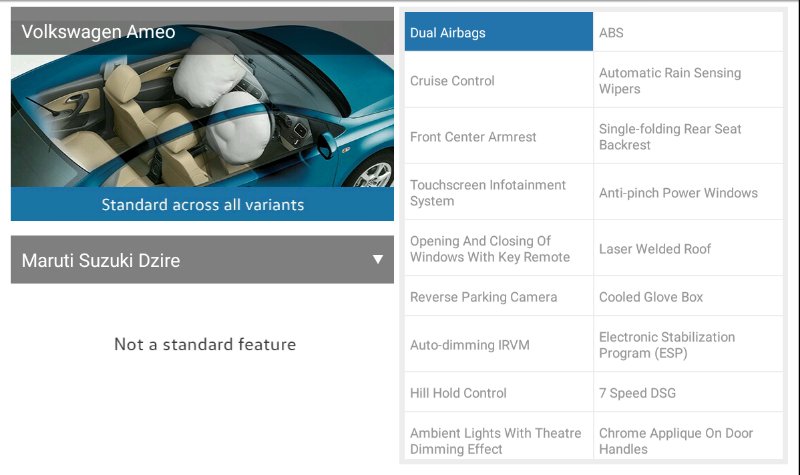This screenshot has width=800, height=475.
Task: Choose Reverse Parking Camera feature
Action: click(498, 296)
